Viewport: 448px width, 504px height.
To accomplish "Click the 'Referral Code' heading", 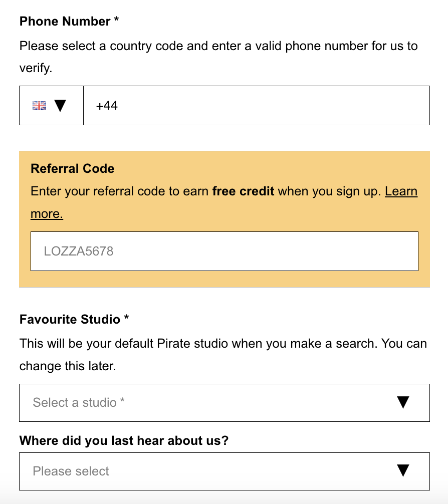I will [x=72, y=168].
